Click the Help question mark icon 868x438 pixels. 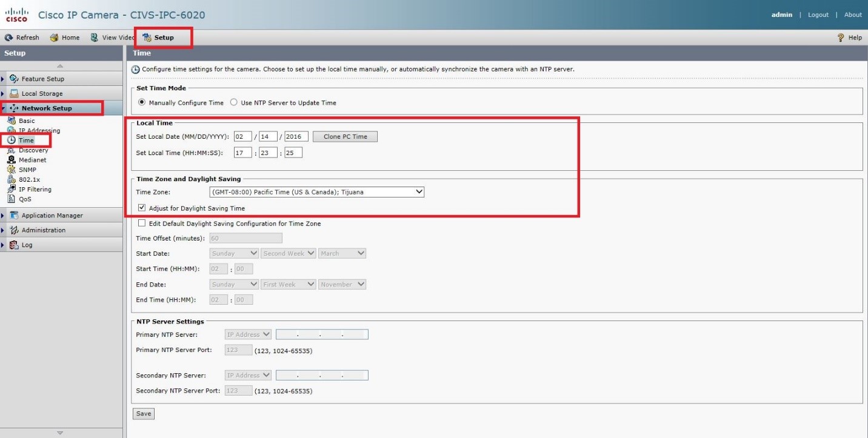[841, 38]
